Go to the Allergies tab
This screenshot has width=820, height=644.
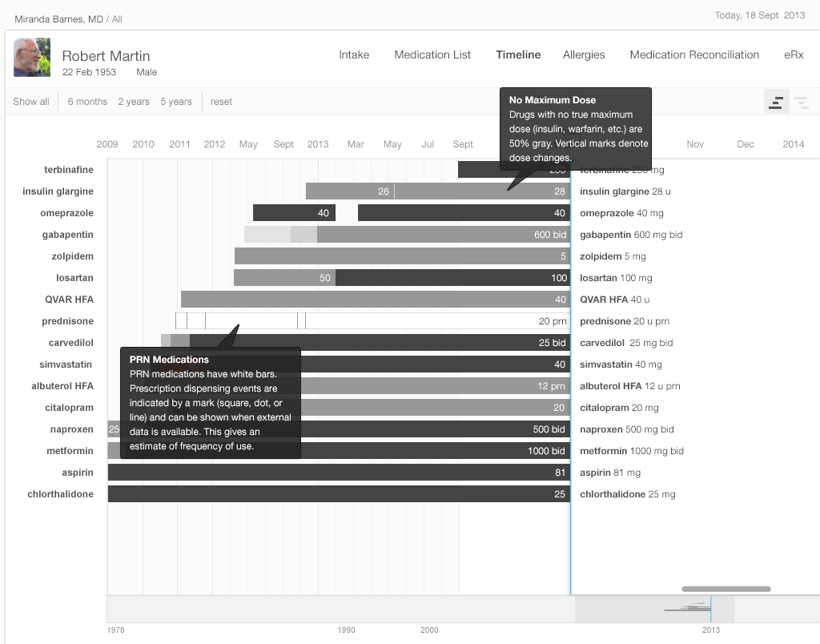[x=584, y=54]
